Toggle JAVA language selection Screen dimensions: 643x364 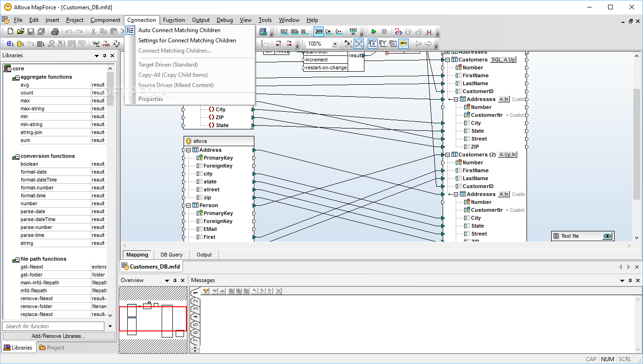[x=319, y=32]
